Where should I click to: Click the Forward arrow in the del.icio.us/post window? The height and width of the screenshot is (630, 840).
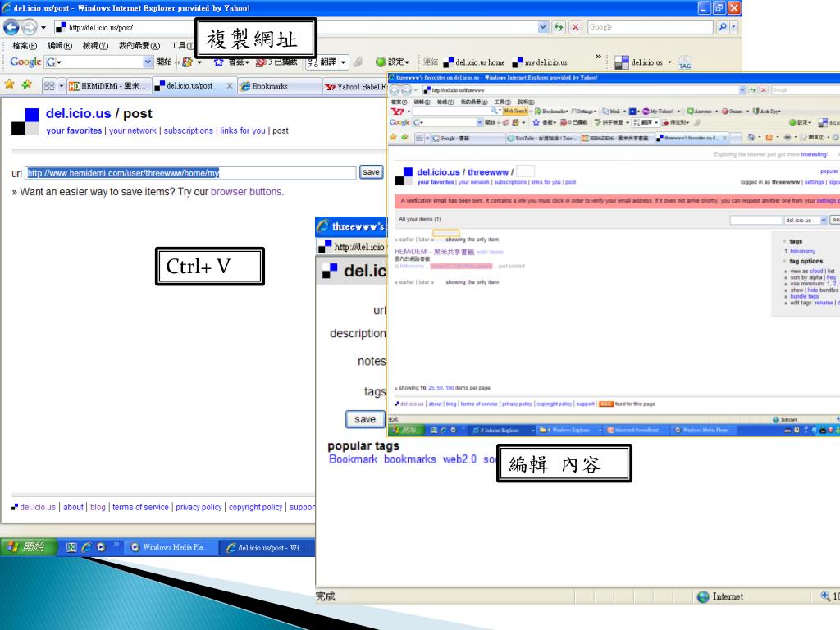coord(29,27)
